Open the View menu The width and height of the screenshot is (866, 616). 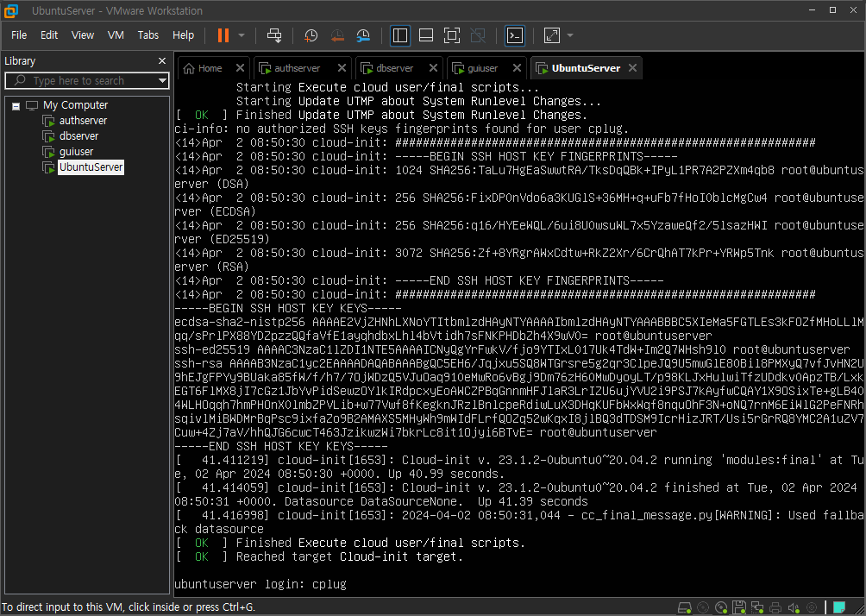point(82,35)
